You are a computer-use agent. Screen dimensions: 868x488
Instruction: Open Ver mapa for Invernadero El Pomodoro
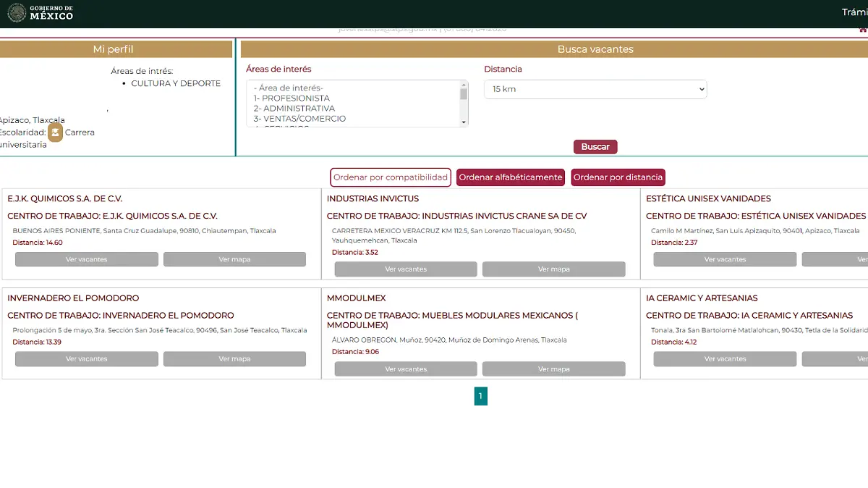(x=234, y=359)
